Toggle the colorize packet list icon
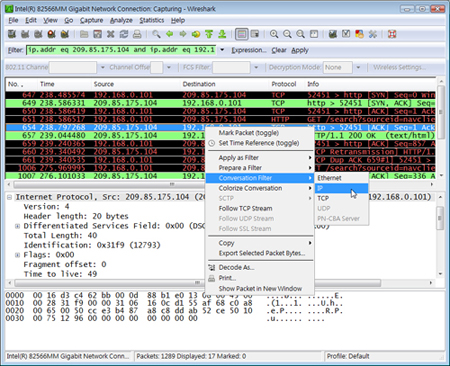The height and width of the screenshot is (366, 450). click(x=242, y=34)
